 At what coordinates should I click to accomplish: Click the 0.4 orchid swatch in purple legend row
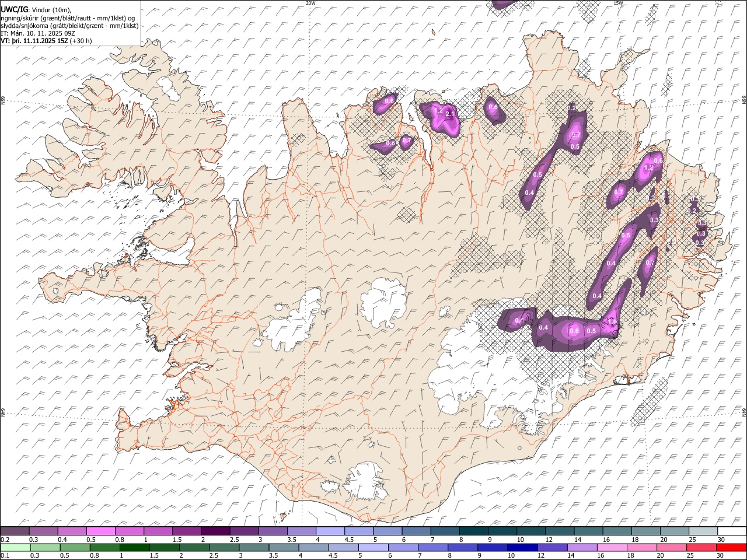[72, 531]
